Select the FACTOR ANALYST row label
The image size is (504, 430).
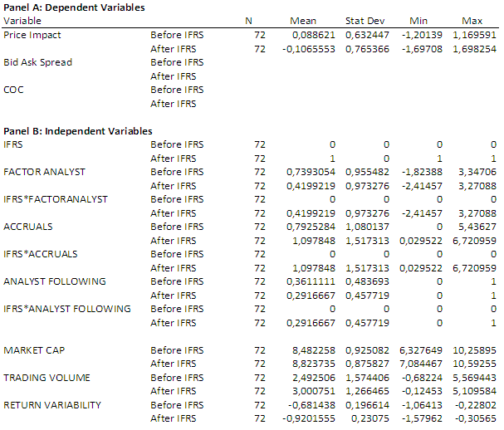(45, 172)
